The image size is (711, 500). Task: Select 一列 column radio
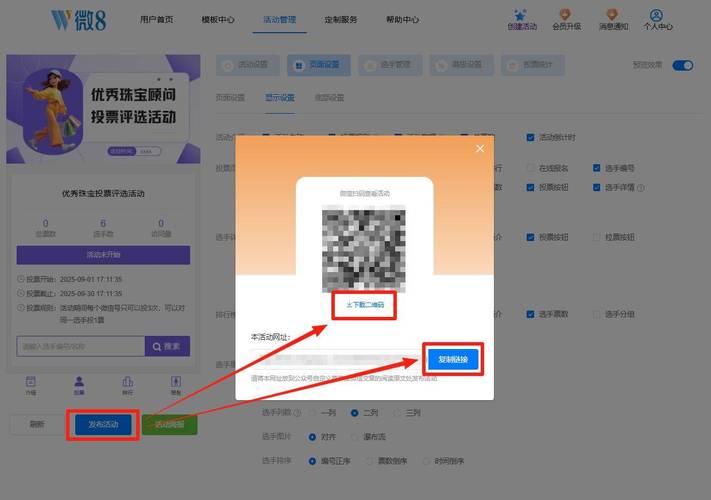312,413
